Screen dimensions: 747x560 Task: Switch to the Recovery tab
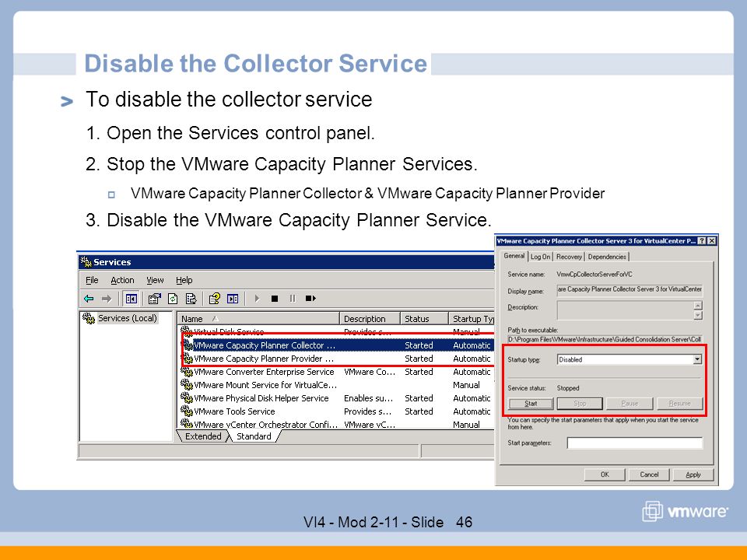click(x=569, y=257)
